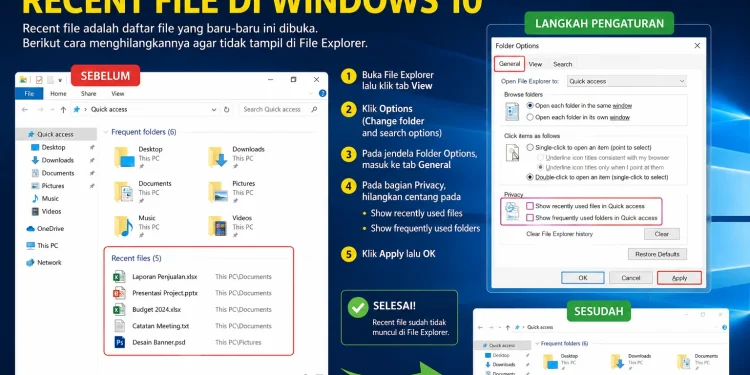Viewport: 750px width, 375px height.
Task: Select Double-click to open an item
Action: click(x=530, y=177)
